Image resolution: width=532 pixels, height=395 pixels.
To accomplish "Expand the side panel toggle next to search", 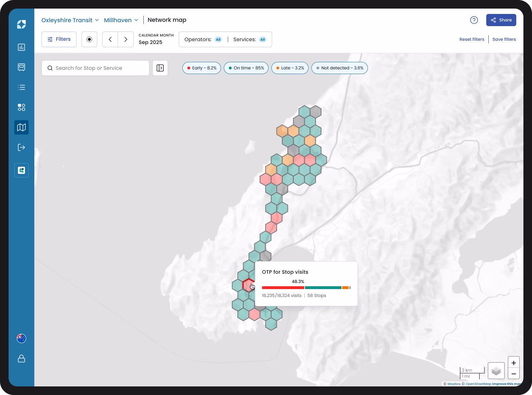I will pyautogui.click(x=160, y=68).
